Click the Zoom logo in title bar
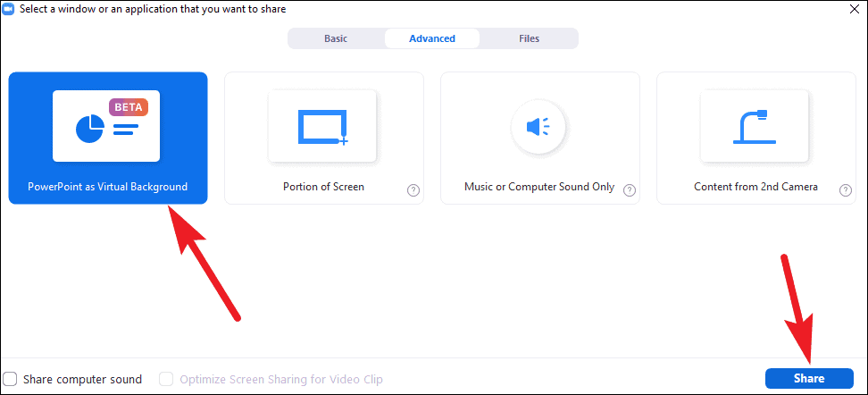This screenshot has width=868, height=395. pyautogui.click(x=8, y=8)
